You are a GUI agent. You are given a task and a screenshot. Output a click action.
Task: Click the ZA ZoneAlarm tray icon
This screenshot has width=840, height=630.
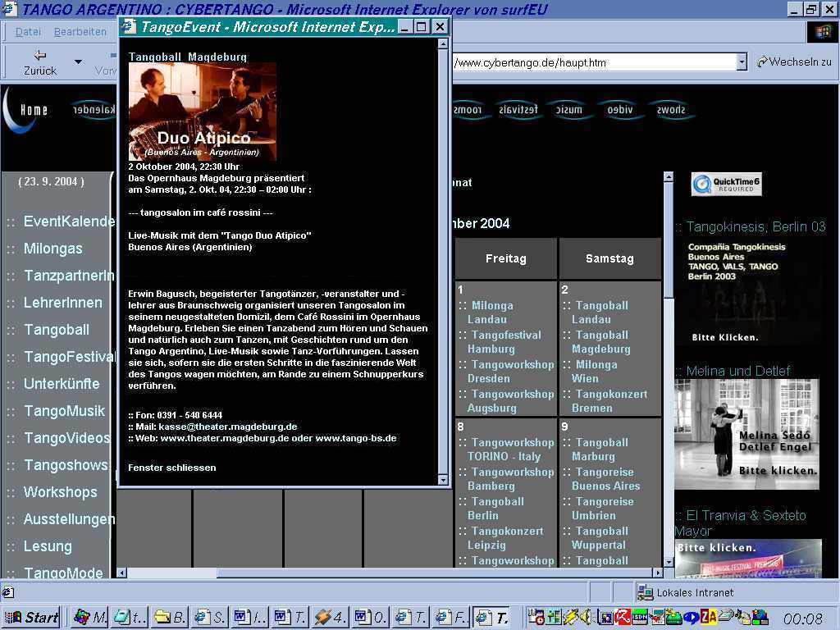[x=708, y=617]
